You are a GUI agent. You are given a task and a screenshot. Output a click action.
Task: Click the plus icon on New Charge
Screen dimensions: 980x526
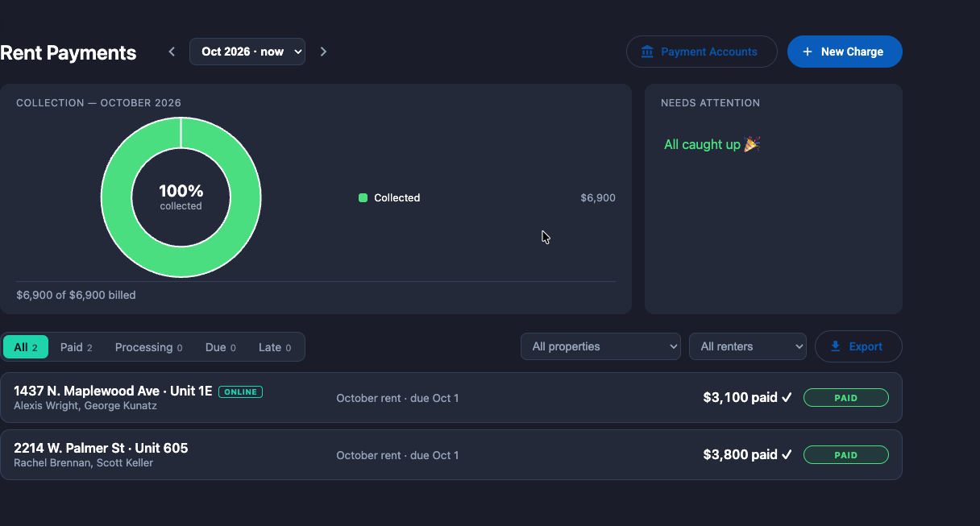(808, 52)
